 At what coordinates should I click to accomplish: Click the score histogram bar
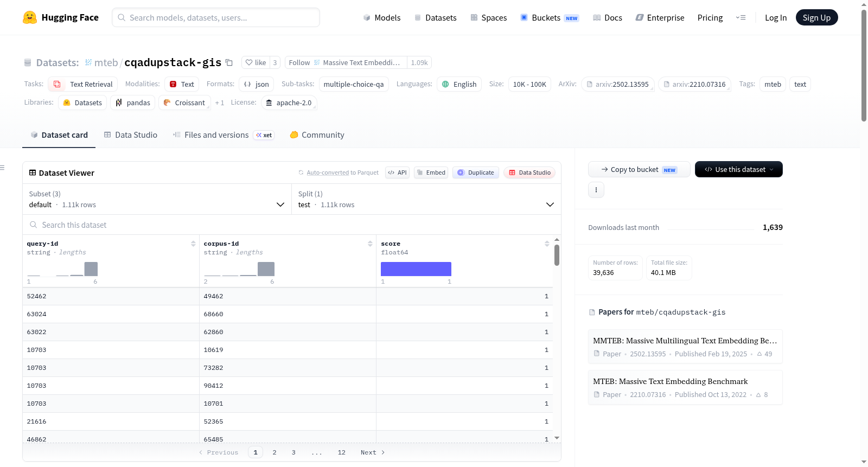pyautogui.click(x=416, y=269)
